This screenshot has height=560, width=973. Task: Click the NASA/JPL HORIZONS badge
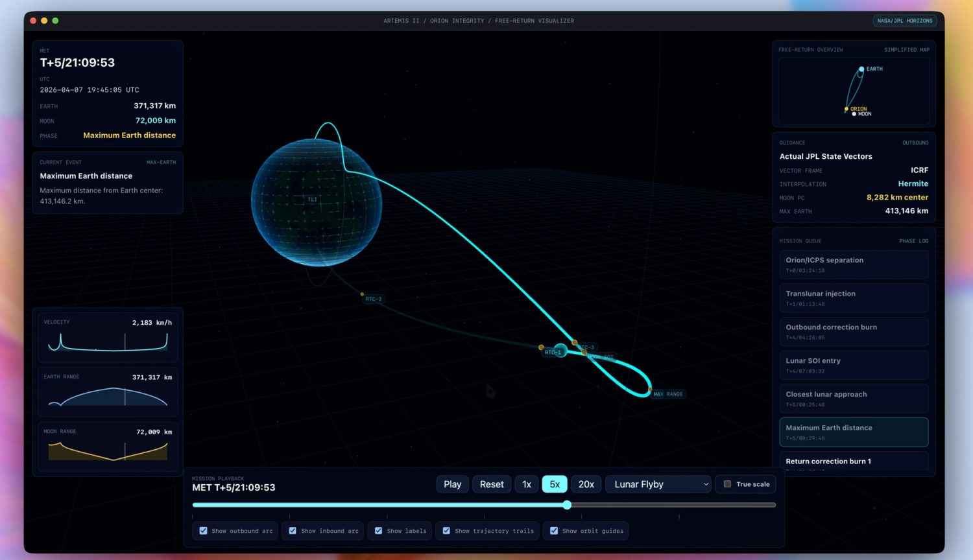pos(905,21)
